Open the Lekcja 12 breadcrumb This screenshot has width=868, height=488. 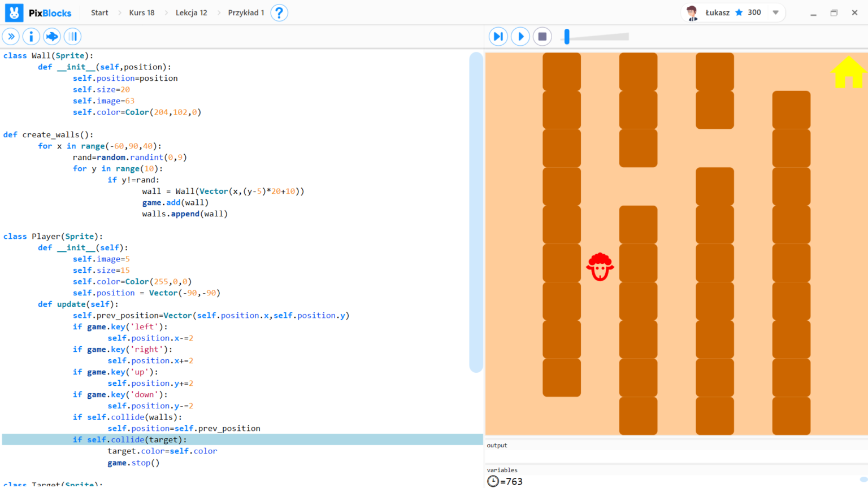click(191, 12)
